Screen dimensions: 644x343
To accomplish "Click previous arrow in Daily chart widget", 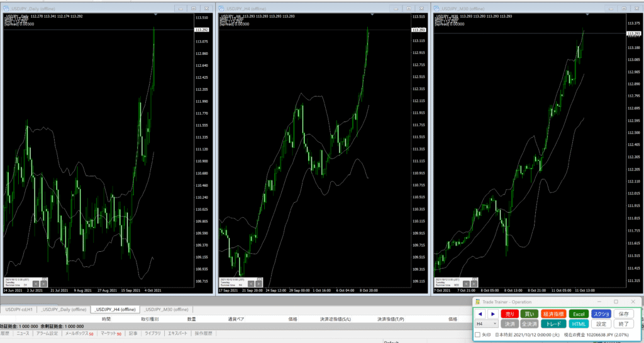I will 36,283.
